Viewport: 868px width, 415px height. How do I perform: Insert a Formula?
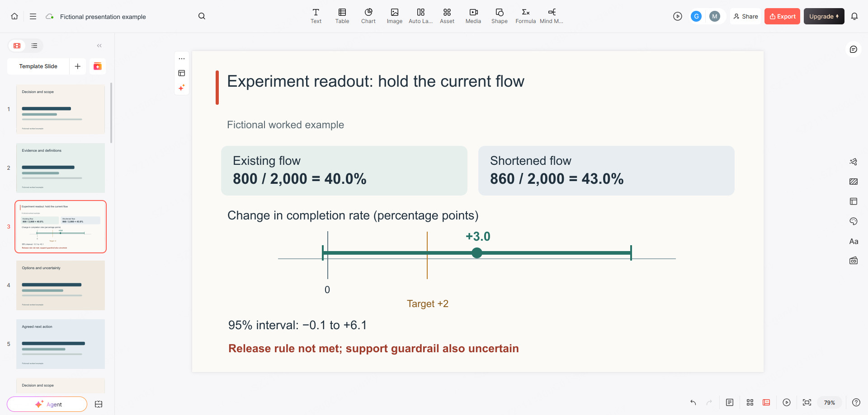526,16
